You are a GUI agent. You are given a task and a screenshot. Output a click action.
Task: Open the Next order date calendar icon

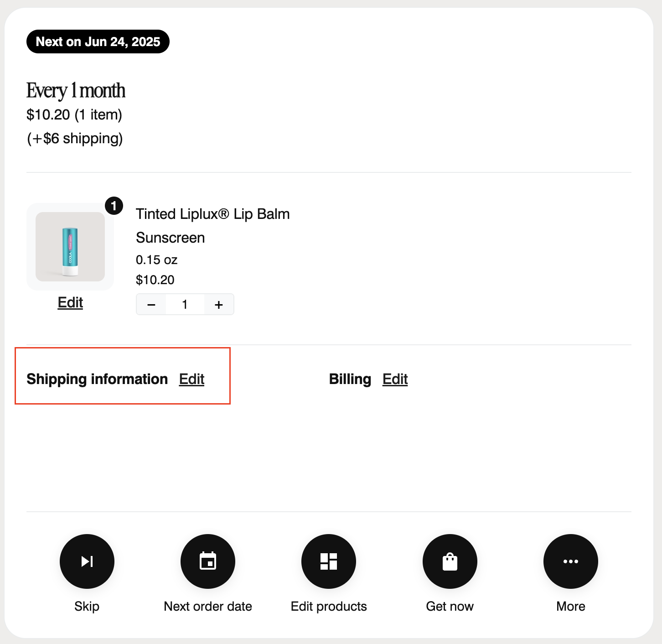pyautogui.click(x=208, y=561)
